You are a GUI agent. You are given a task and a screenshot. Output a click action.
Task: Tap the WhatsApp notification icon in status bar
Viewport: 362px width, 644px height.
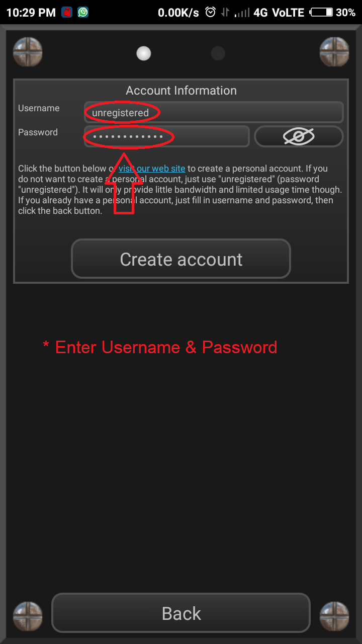pyautogui.click(x=83, y=13)
